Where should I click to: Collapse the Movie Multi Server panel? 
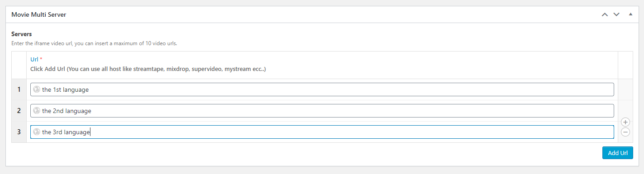point(630,14)
